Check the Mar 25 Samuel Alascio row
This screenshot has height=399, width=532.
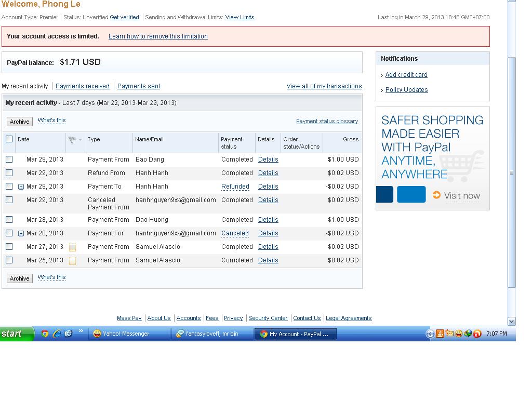click(9, 260)
